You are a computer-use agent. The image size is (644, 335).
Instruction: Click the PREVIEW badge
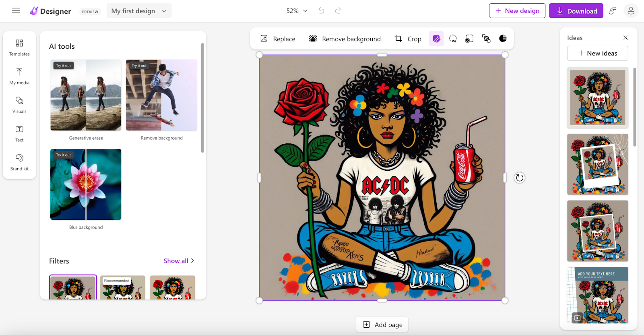click(90, 12)
